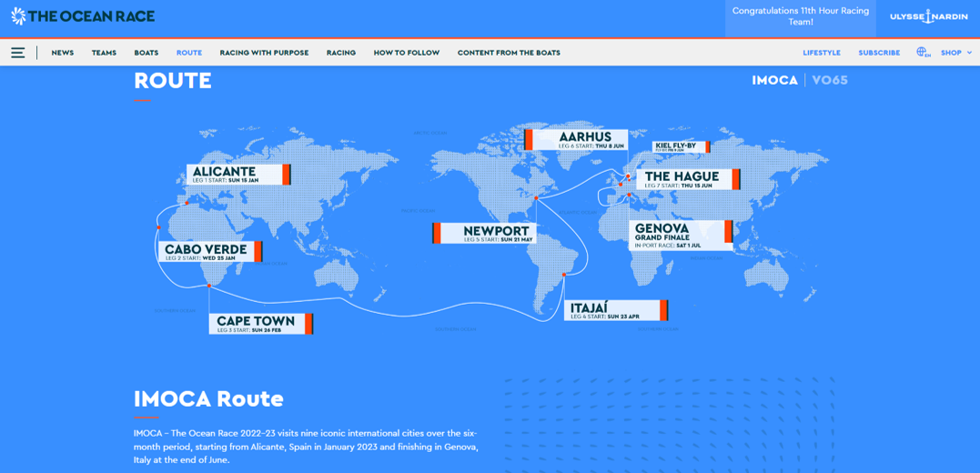Click the Itajaí red map point
980x473 pixels.
[x=565, y=275]
